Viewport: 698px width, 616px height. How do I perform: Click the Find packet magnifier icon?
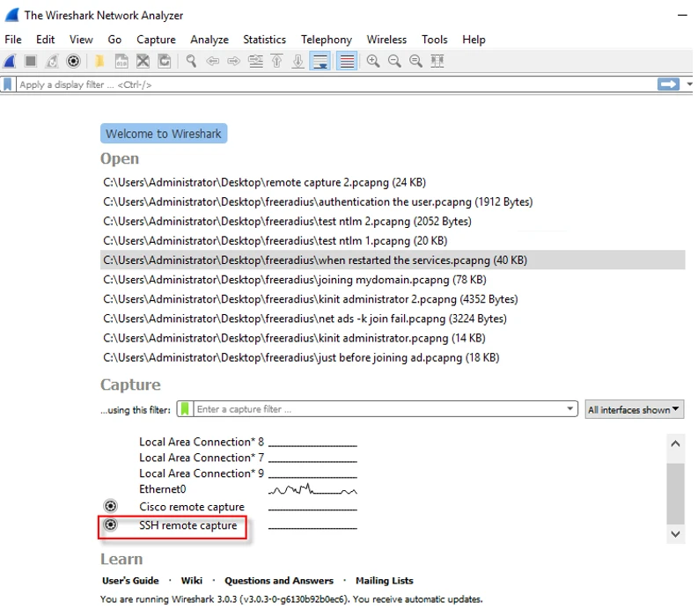click(x=190, y=61)
